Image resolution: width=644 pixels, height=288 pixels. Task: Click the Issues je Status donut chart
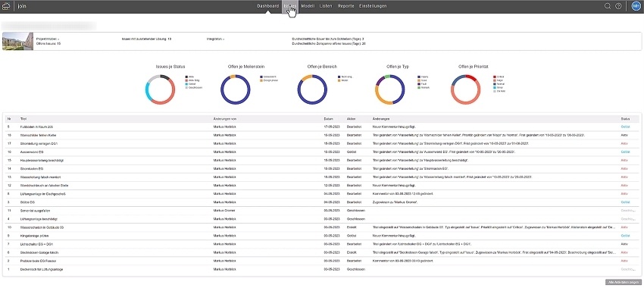click(160, 89)
